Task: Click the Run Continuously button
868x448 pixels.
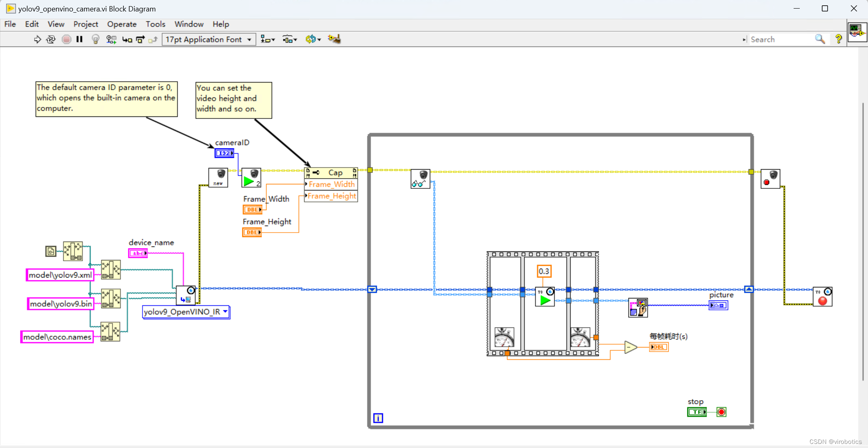Action: click(51, 39)
